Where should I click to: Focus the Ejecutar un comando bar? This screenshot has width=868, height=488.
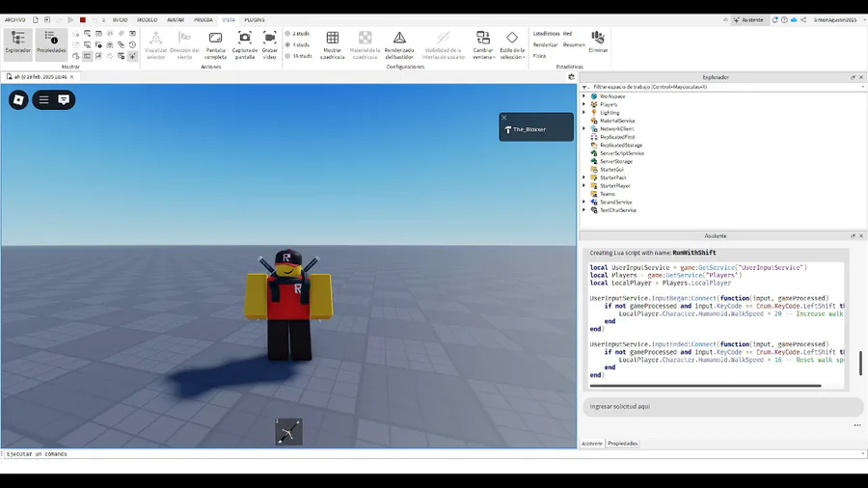(x=432, y=453)
